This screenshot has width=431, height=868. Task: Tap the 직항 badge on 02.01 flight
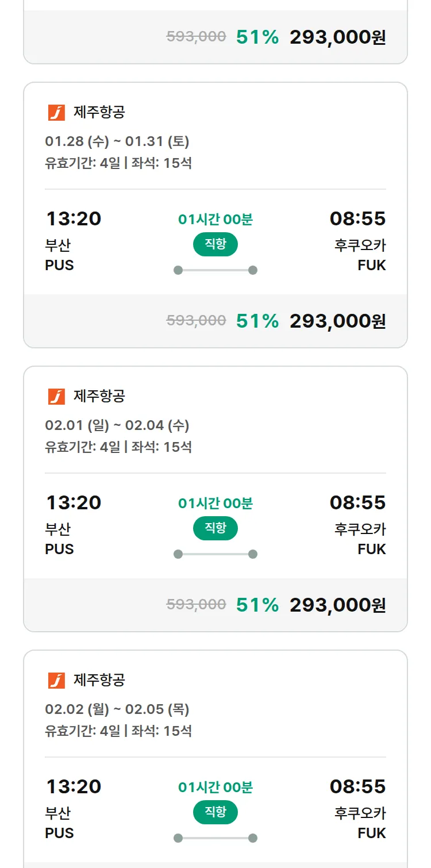215,528
